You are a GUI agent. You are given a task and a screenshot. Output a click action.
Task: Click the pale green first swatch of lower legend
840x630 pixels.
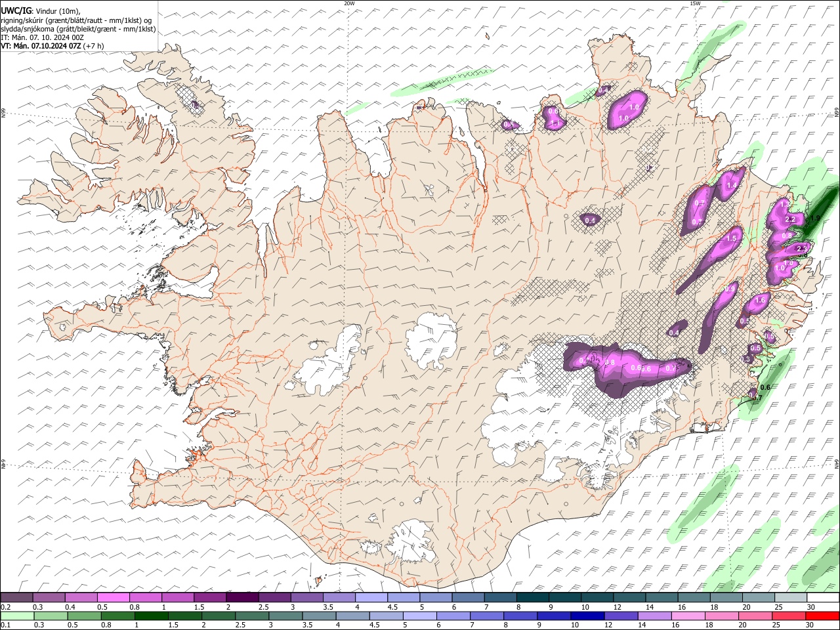point(17,616)
